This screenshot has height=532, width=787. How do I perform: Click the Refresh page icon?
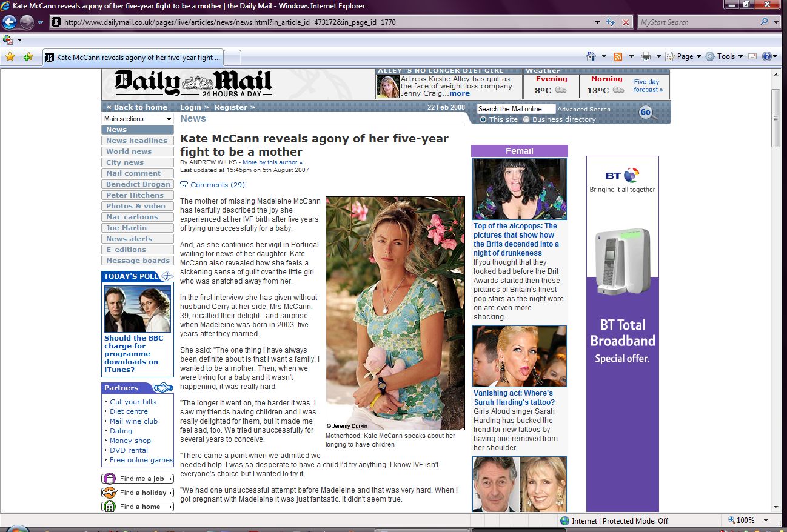pos(611,22)
